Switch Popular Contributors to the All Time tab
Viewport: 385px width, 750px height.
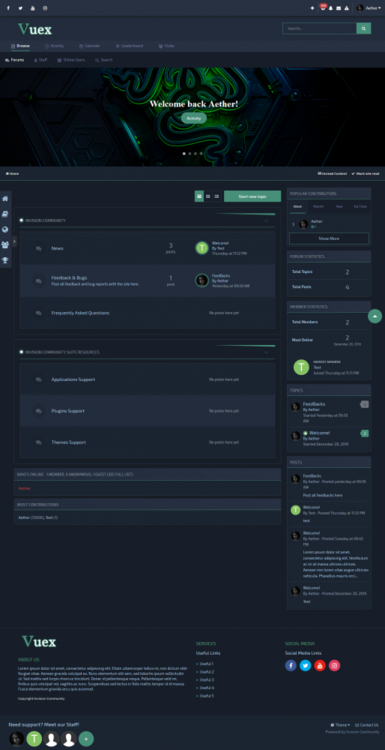[x=360, y=207]
